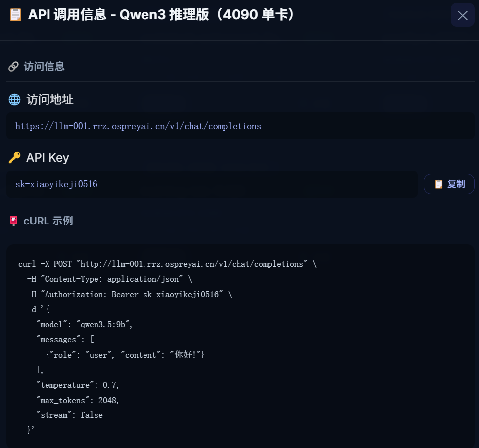This screenshot has height=448, width=479.
Task: Copy the API key with 复制 button
Action: click(449, 184)
